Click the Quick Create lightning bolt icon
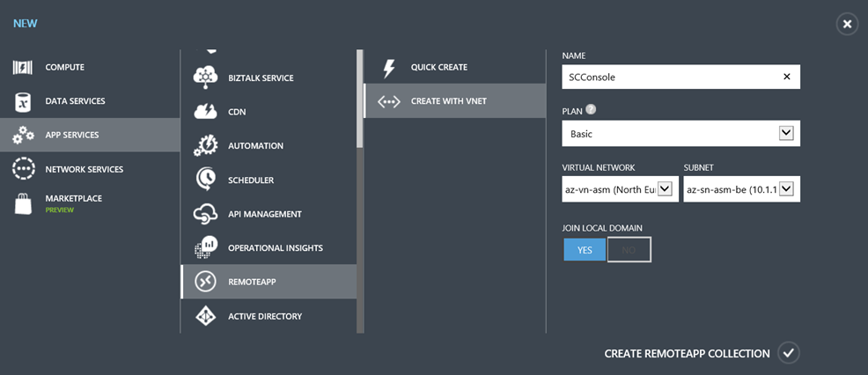Screen dimensions: 868x375 388,68
